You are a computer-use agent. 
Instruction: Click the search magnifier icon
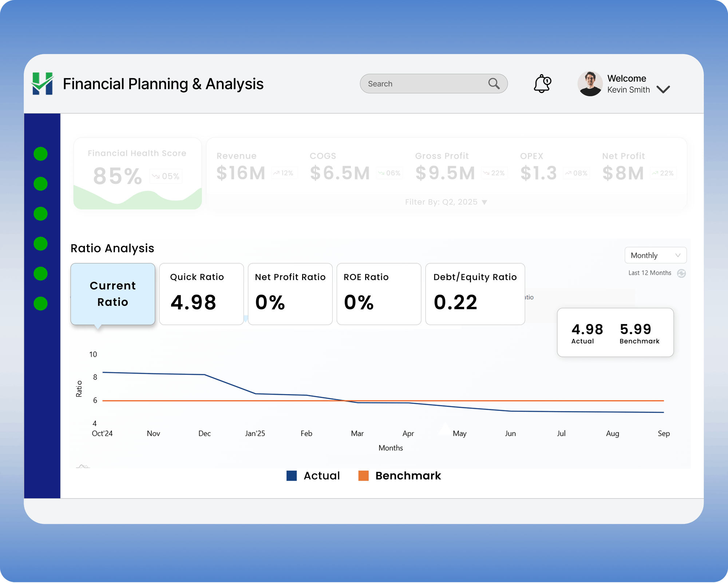pyautogui.click(x=494, y=84)
